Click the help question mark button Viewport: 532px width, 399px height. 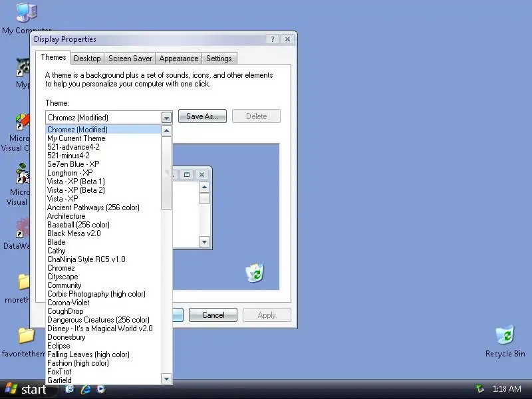(x=273, y=39)
